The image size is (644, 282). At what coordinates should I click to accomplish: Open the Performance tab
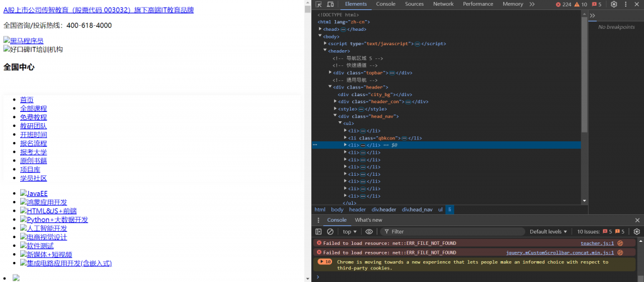click(478, 4)
